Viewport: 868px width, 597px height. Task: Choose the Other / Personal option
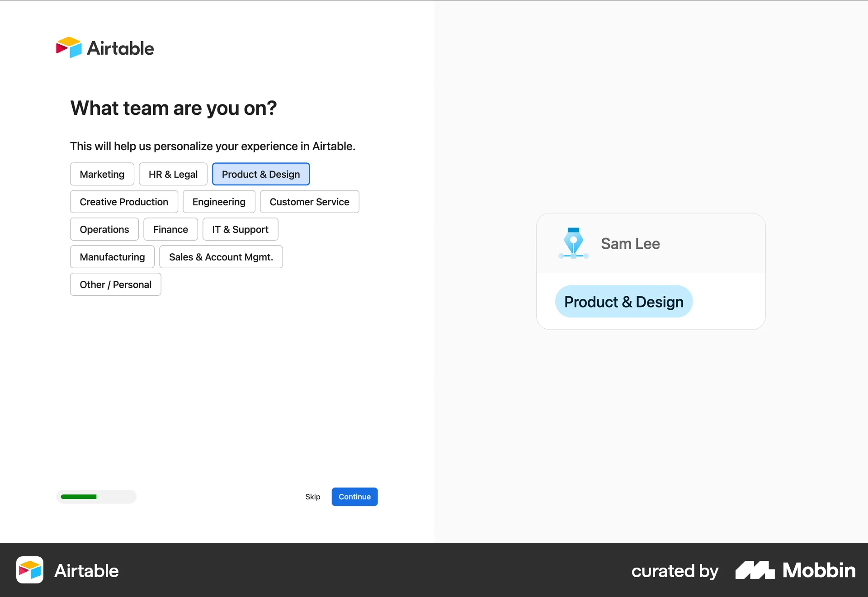click(115, 284)
